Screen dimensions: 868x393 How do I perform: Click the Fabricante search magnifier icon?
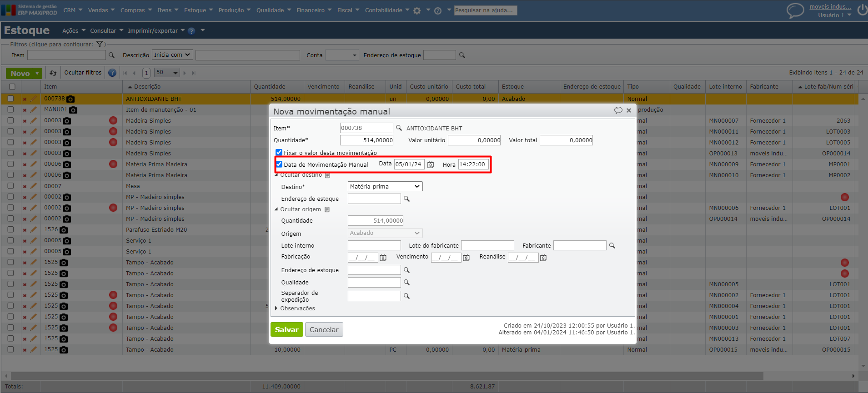[612, 246]
